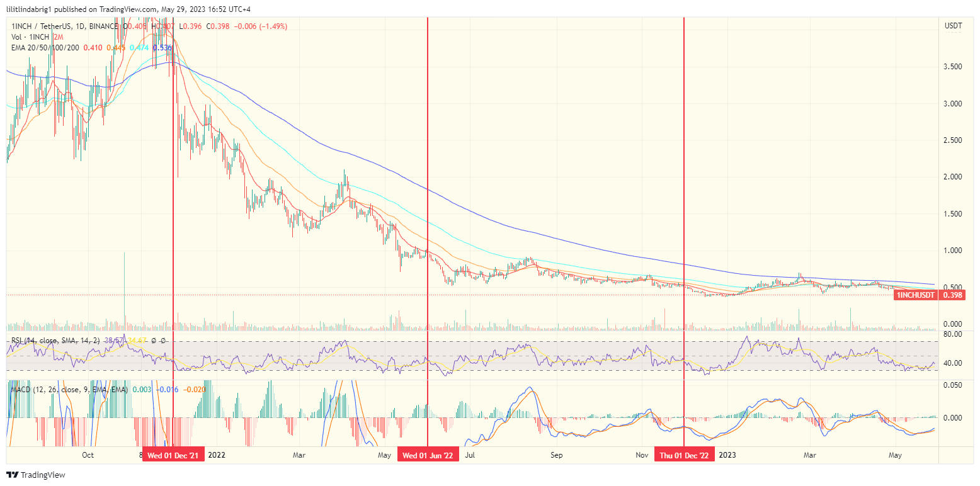The width and height of the screenshot is (980, 486).
Task: Click the 80.00 level on the RSI scale
Action: pos(954,335)
